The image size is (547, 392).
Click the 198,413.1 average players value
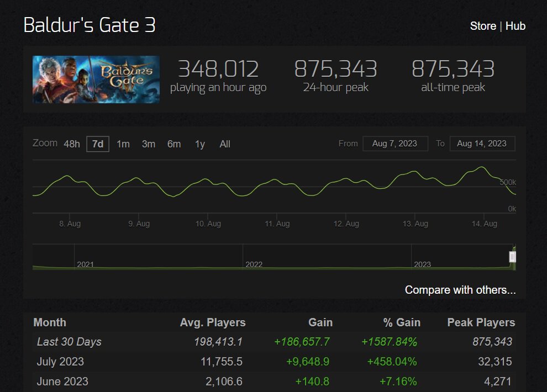coord(218,342)
